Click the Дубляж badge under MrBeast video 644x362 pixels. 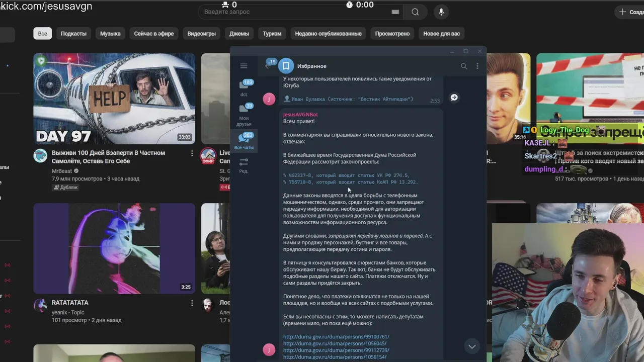click(66, 187)
